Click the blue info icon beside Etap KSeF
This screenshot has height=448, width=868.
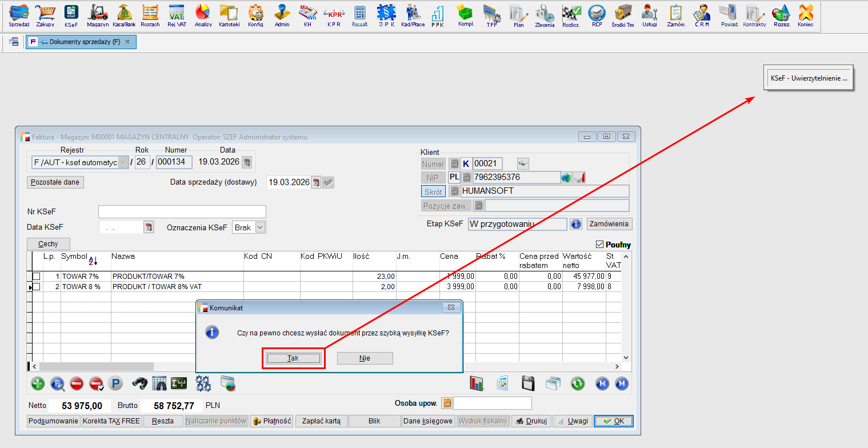point(576,224)
